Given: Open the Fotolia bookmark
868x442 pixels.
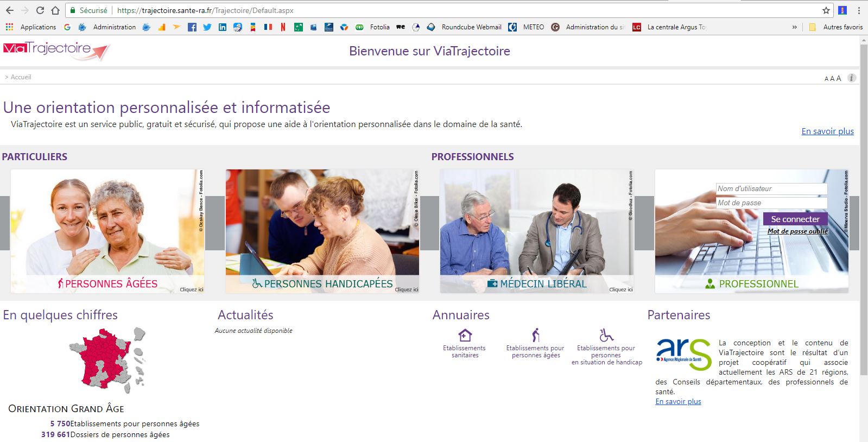Looking at the screenshot, I should pyautogui.click(x=373, y=27).
